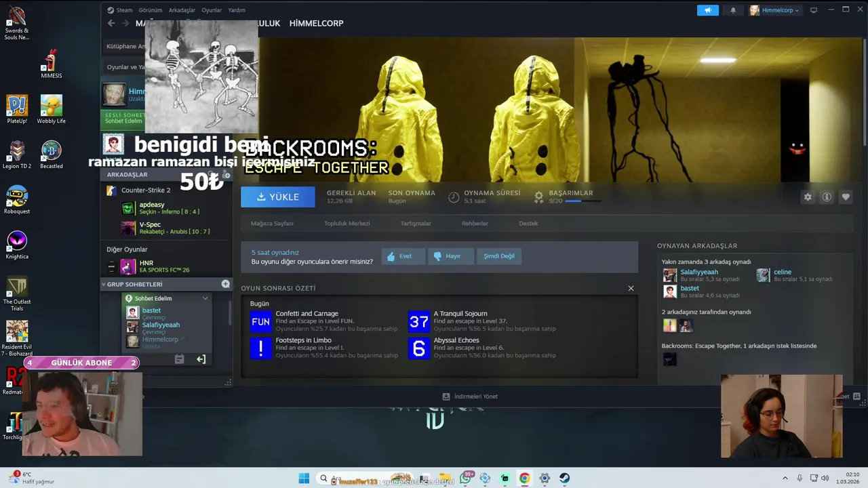This screenshot has height=488, width=868.
Task: Show hidden system tray icons
Action: coord(785,479)
